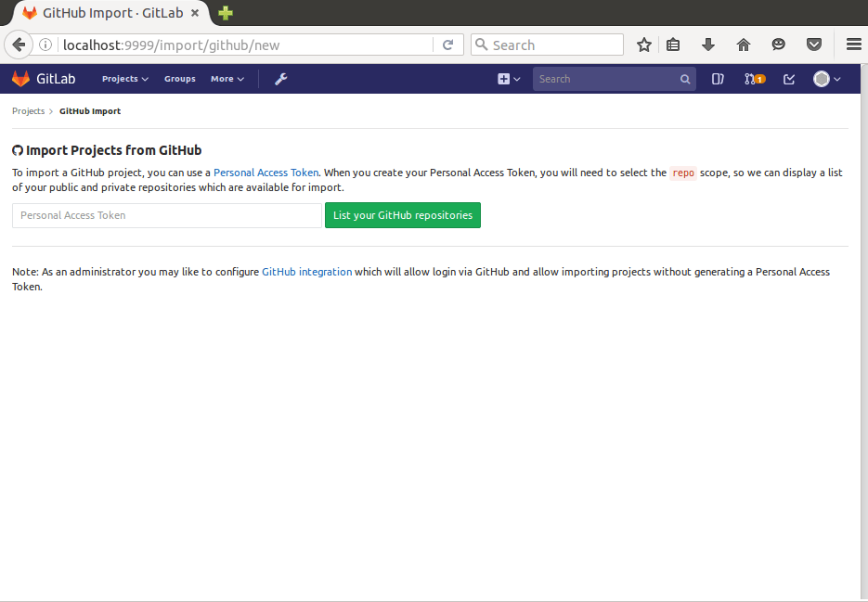The image size is (868, 602).
Task: Open the todos checkmark icon
Action: pos(789,79)
